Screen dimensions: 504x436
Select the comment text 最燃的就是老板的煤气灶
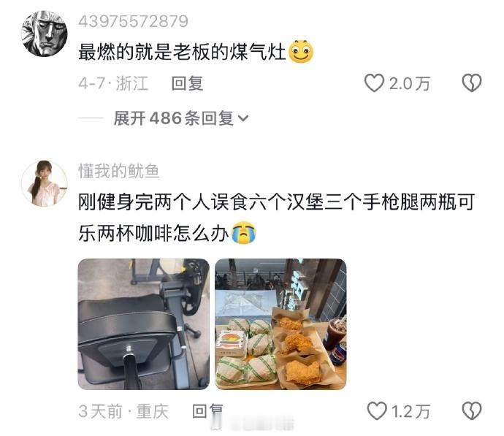182,52
